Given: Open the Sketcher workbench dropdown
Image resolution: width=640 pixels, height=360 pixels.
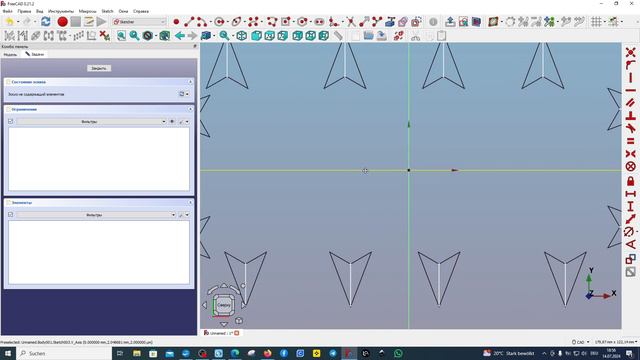Looking at the screenshot, I should click(x=139, y=22).
